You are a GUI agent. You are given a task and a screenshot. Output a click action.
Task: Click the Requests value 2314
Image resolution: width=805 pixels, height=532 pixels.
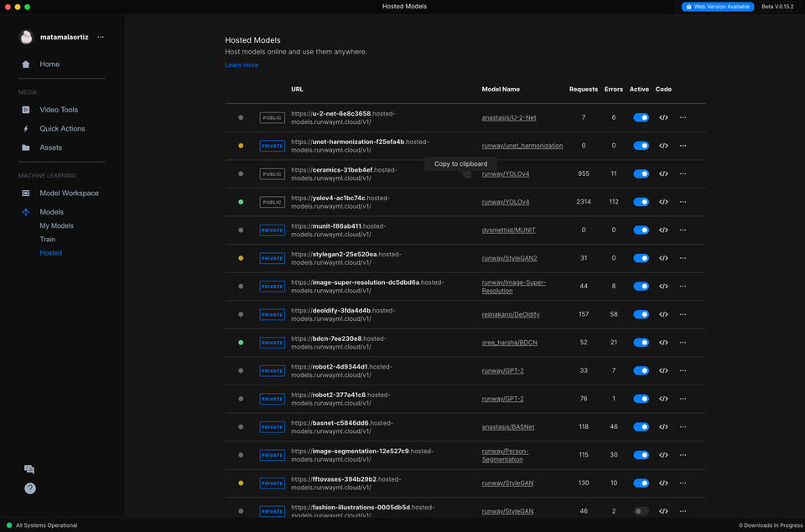pos(584,202)
